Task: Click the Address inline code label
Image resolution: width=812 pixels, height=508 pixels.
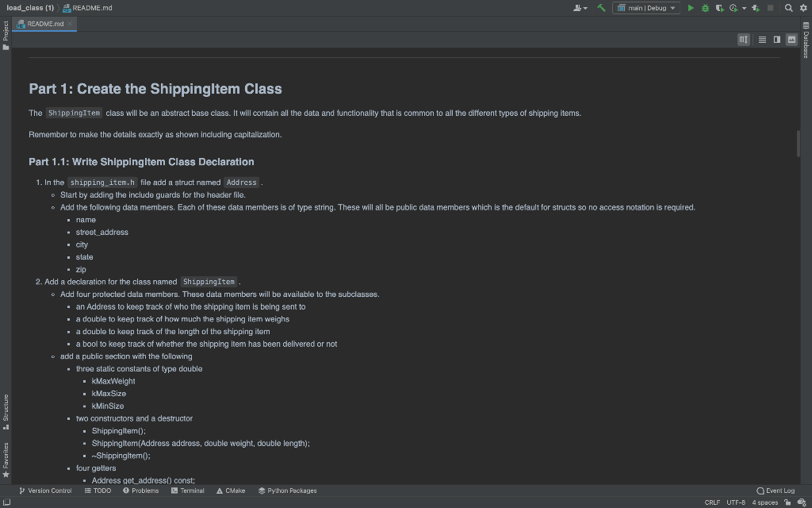Action: (241, 183)
